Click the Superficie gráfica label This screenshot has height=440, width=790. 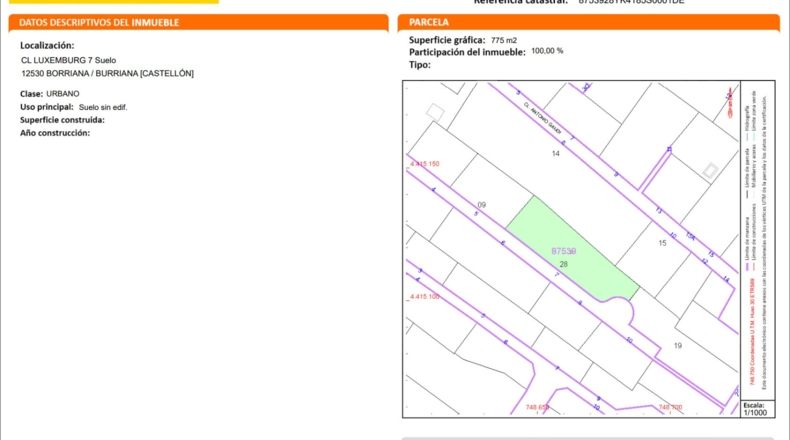point(447,40)
